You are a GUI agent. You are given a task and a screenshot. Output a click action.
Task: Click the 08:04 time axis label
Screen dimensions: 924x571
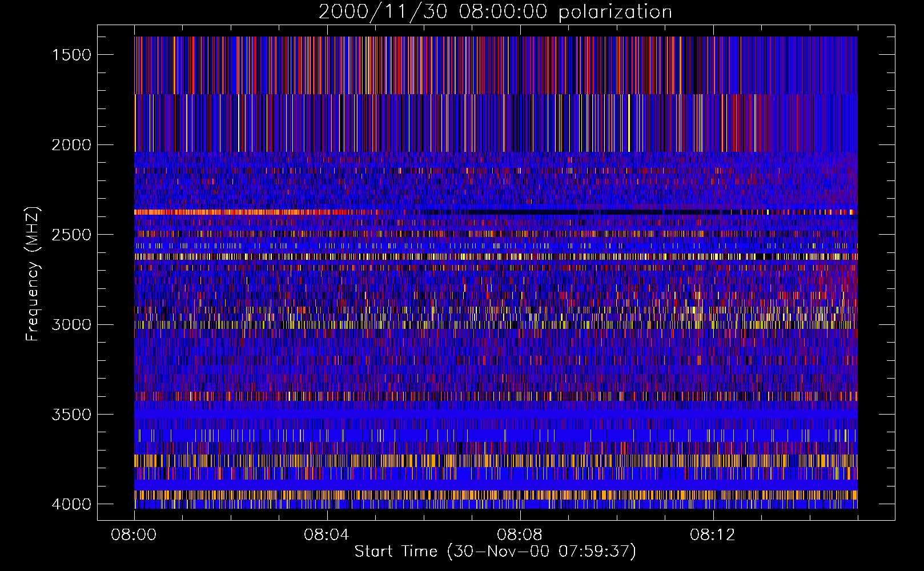coord(327,535)
